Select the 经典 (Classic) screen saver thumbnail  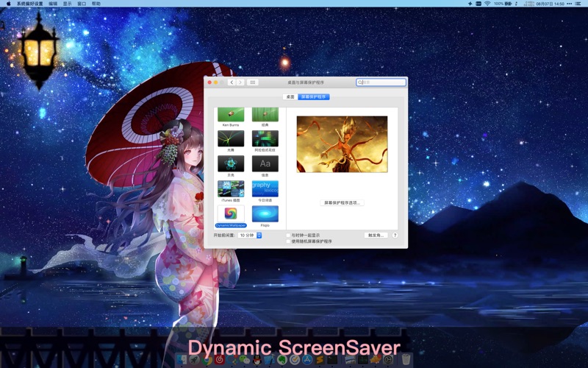click(x=265, y=115)
